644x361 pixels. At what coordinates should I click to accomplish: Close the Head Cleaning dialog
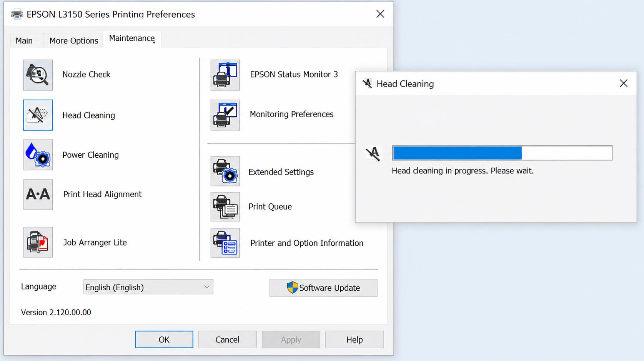point(624,83)
